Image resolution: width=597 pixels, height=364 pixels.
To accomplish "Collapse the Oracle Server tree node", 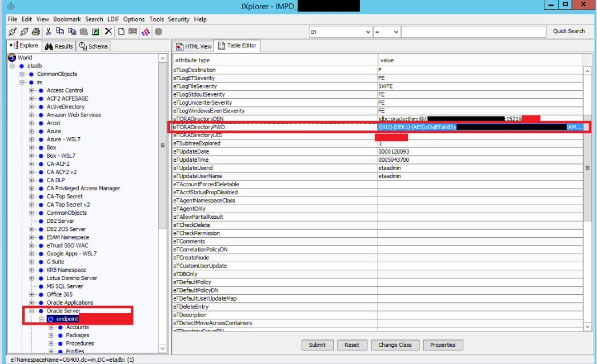I will tap(33, 311).
